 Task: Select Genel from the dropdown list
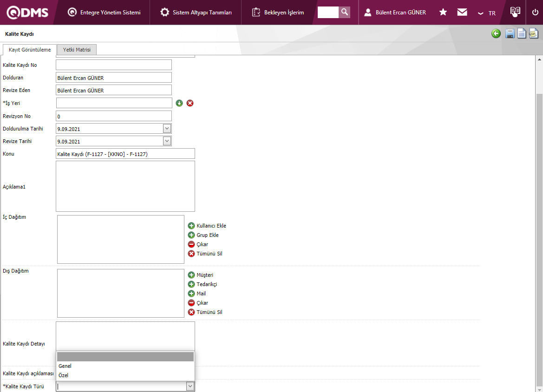coord(65,366)
